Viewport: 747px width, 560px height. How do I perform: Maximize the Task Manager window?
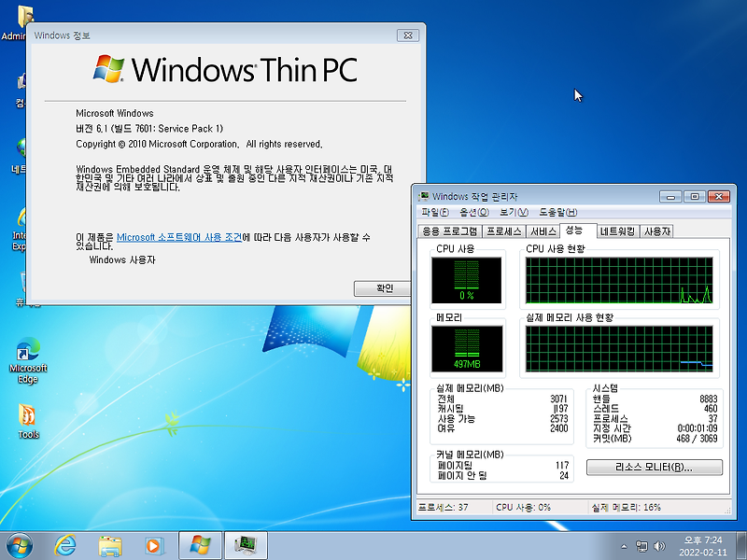click(695, 196)
